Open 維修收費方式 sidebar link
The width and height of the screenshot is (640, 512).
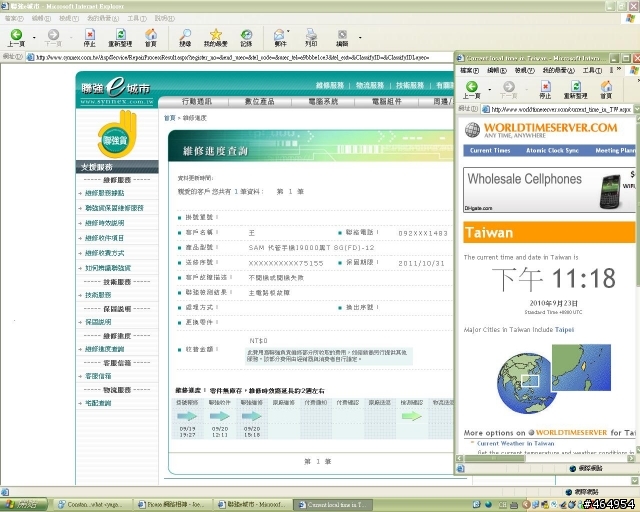click(104, 253)
